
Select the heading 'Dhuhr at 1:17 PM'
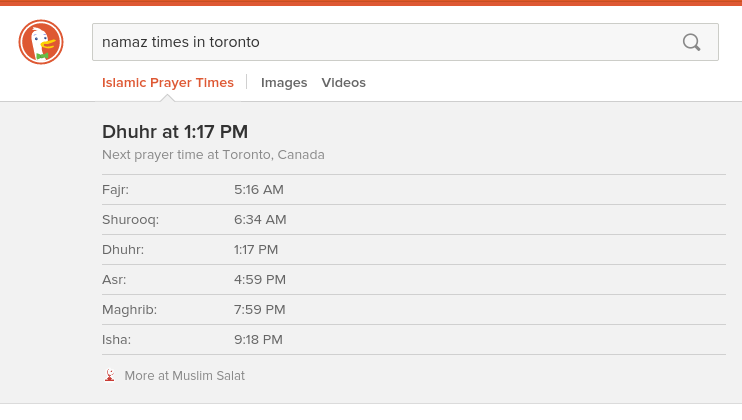(x=175, y=131)
